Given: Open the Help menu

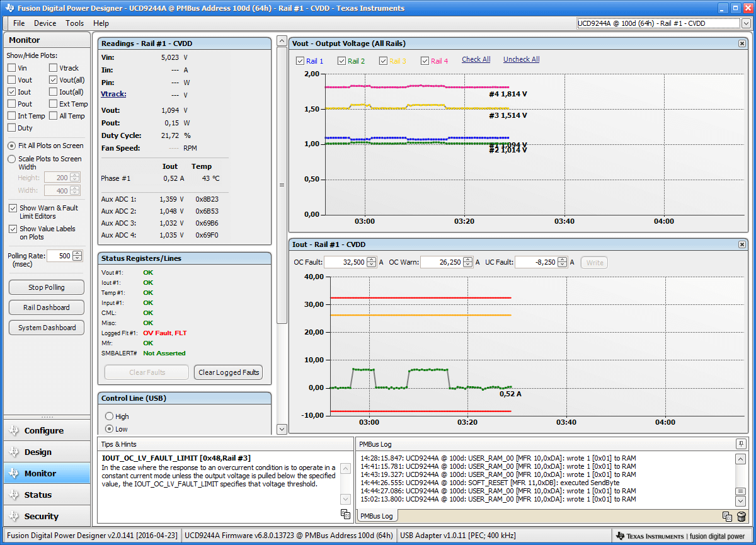Looking at the screenshot, I should coord(101,23).
